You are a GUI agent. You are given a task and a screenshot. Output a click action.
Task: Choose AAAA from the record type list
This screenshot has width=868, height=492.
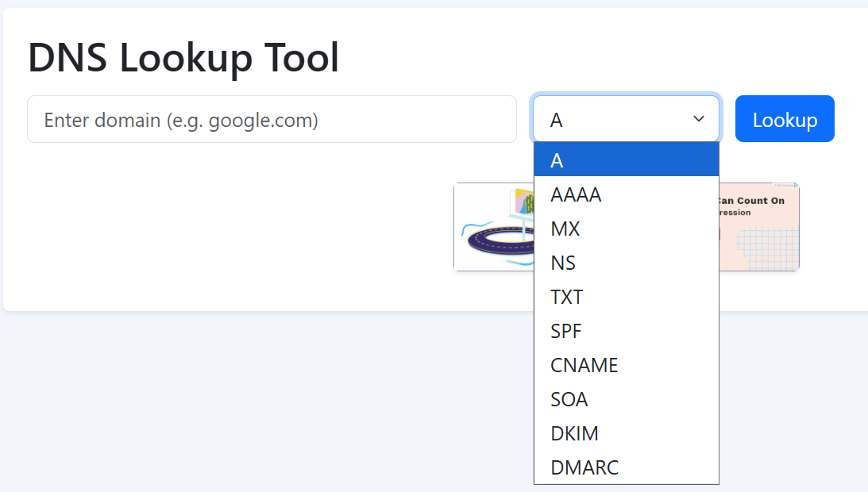pos(626,194)
